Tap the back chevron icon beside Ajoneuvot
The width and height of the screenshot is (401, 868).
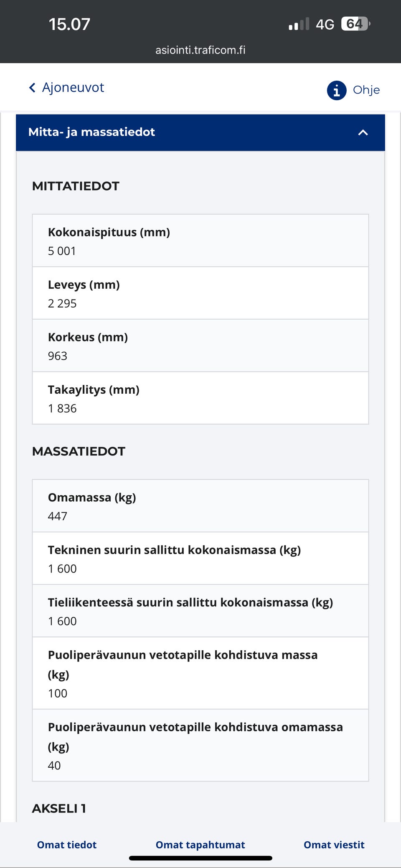[32, 88]
